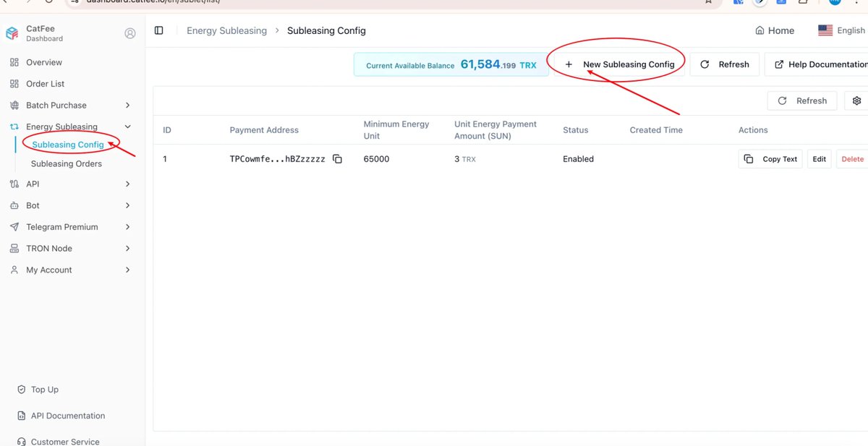868x446 pixels.
Task: Open the English language dropdown
Action: [x=843, y=30]
